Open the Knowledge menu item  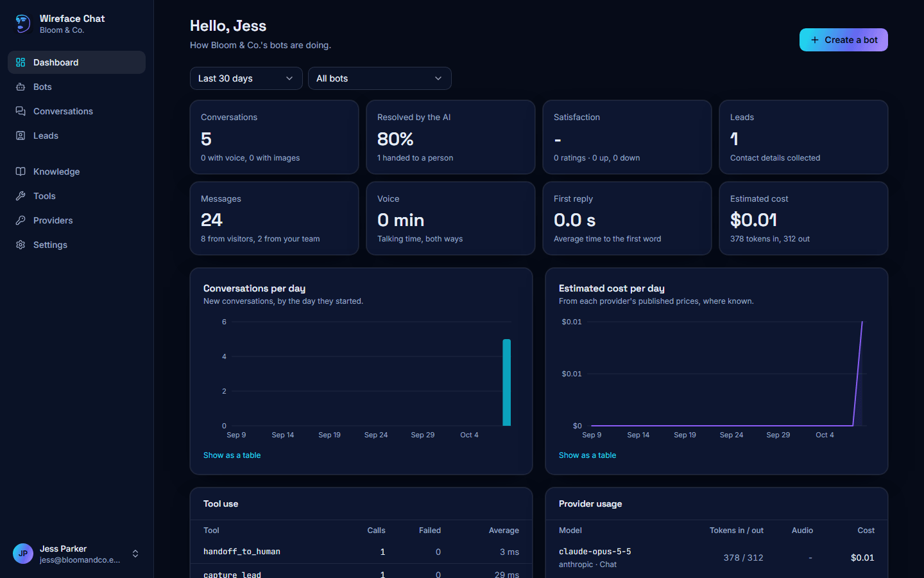point(76,171)
